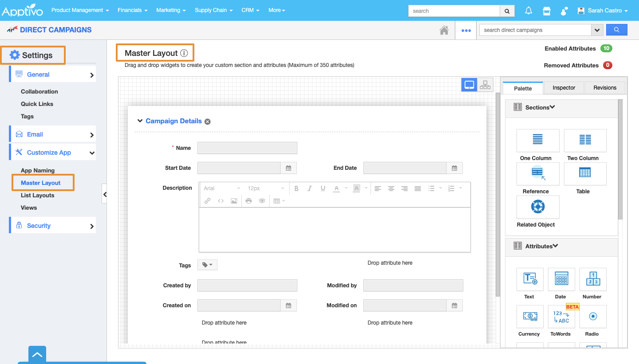
Task: Switch to the Revisions tab
Action: pos(605,88)
